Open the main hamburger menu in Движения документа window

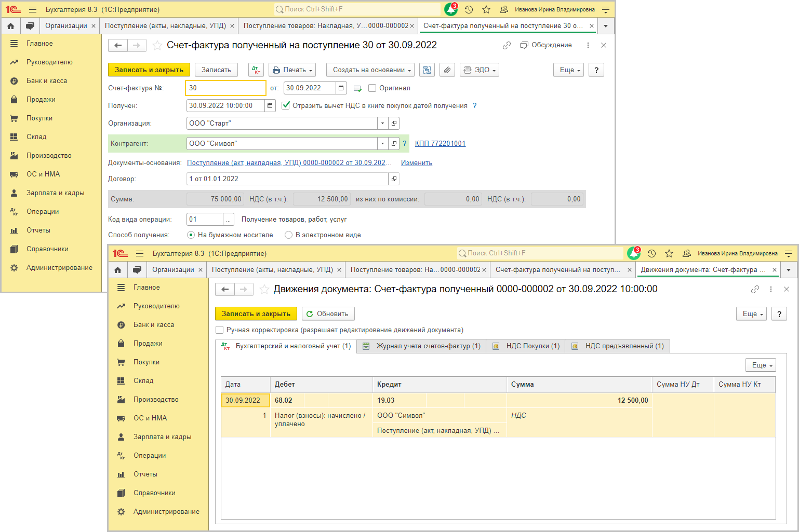point(139,253)
